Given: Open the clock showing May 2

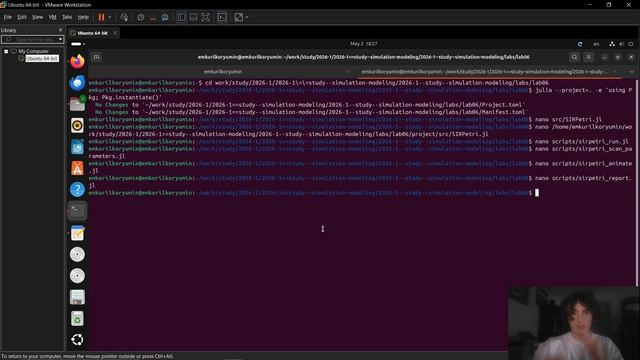Looking at the screenshot, I should click(363, 44).
